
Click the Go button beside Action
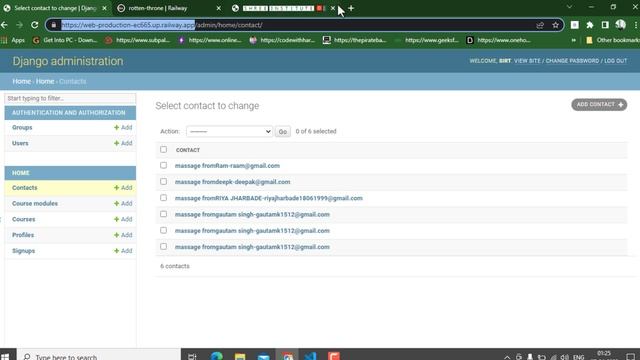(282, 131)
